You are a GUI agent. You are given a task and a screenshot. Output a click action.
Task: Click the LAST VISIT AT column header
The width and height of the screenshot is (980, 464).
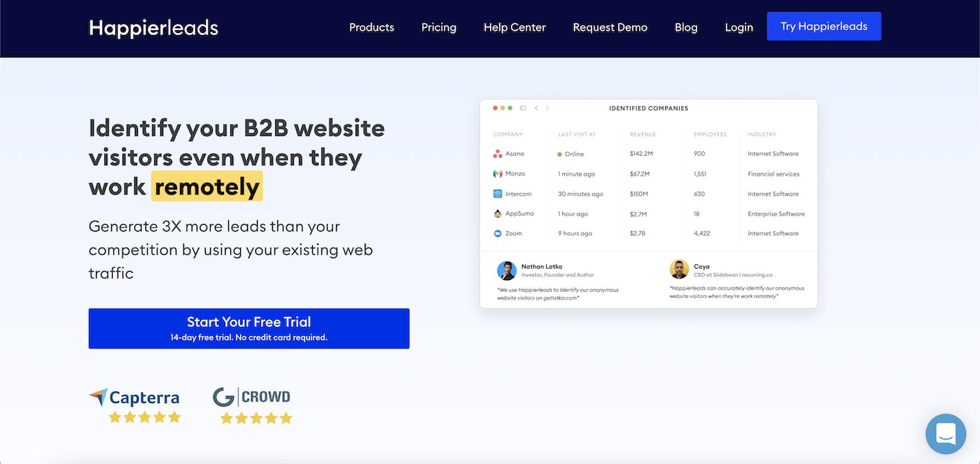[x=577, y=134]
